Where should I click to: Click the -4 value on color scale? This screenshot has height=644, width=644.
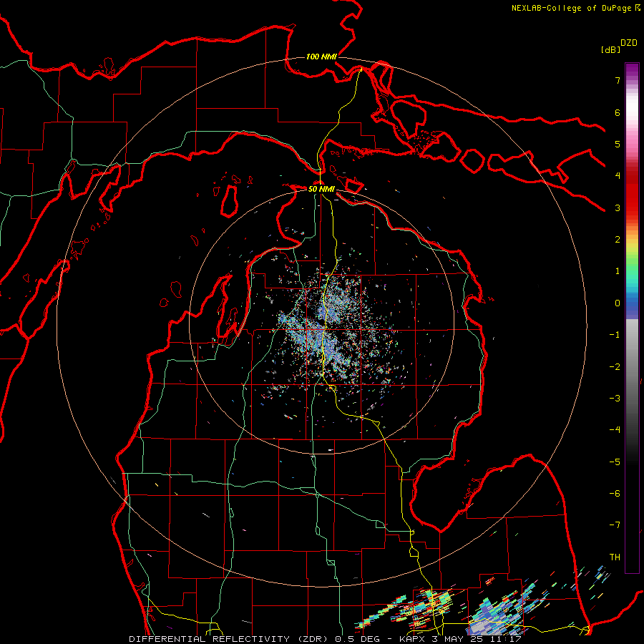coord(615,429)
